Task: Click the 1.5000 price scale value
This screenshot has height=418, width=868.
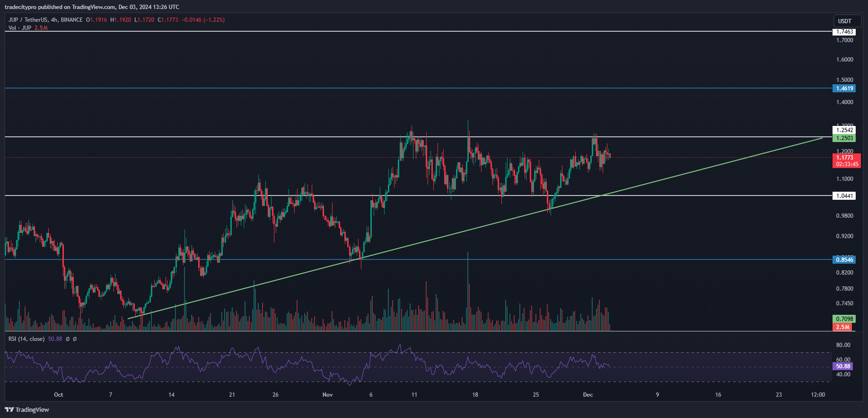Action: point(845,80)
